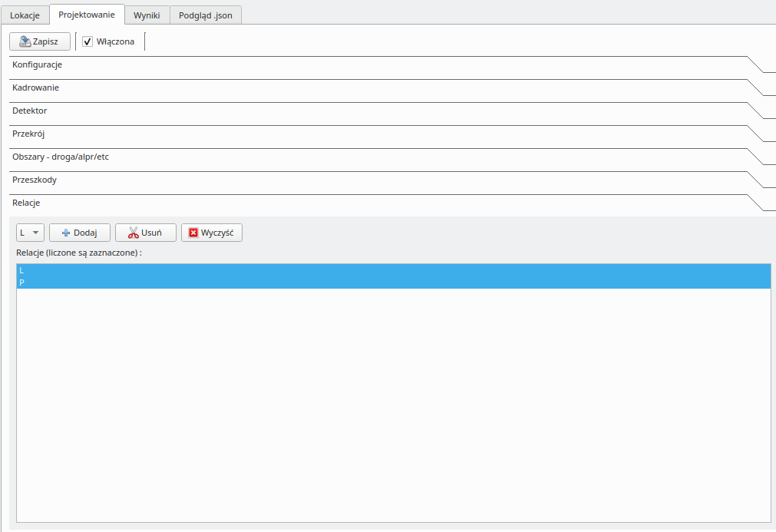Click the scissors icon on Usuń

pos(133,233)
